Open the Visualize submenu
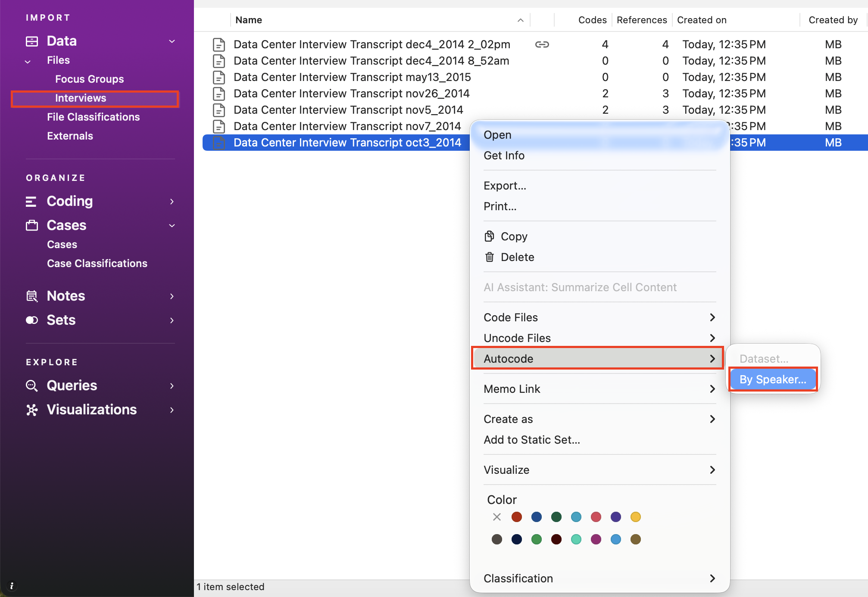Image resolution: width=868 pixels, height=597 pixels. click(599, 470)
